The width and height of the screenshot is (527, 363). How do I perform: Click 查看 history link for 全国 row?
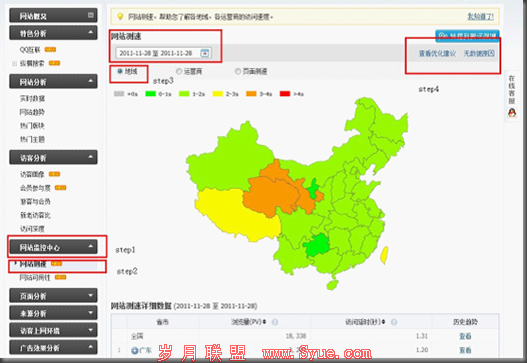(465, 336)
